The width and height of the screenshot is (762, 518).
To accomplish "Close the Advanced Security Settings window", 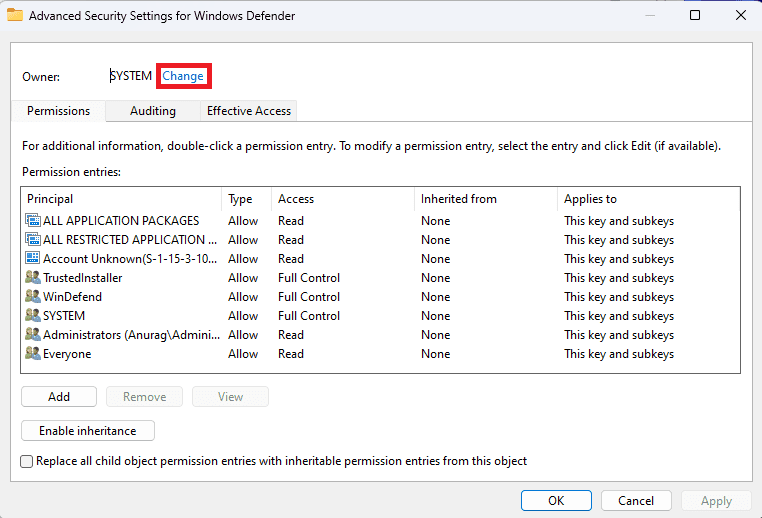I will pyautogui.click(x=741, y=15).
